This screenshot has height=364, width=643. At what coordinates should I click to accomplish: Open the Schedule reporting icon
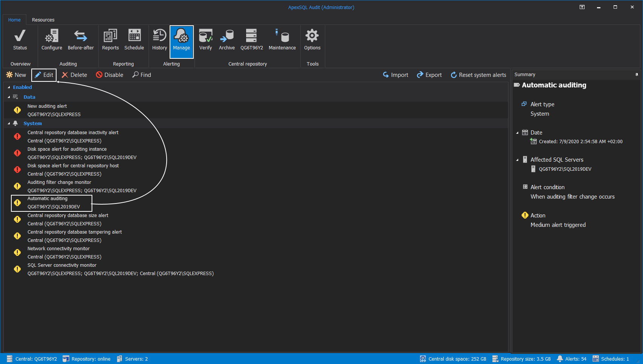[134, 40]
